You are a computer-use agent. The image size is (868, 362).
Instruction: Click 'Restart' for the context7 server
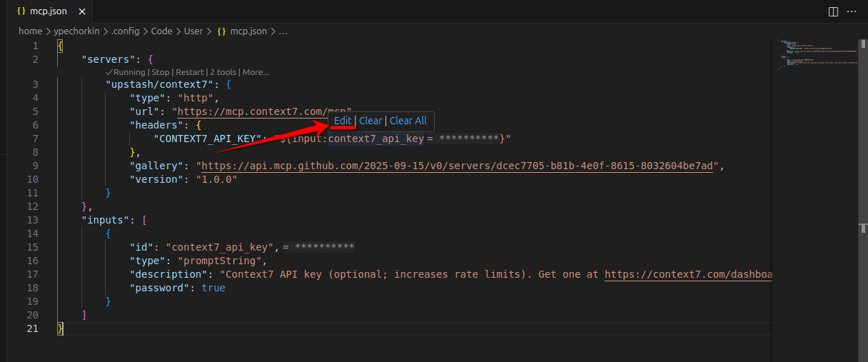189,72
